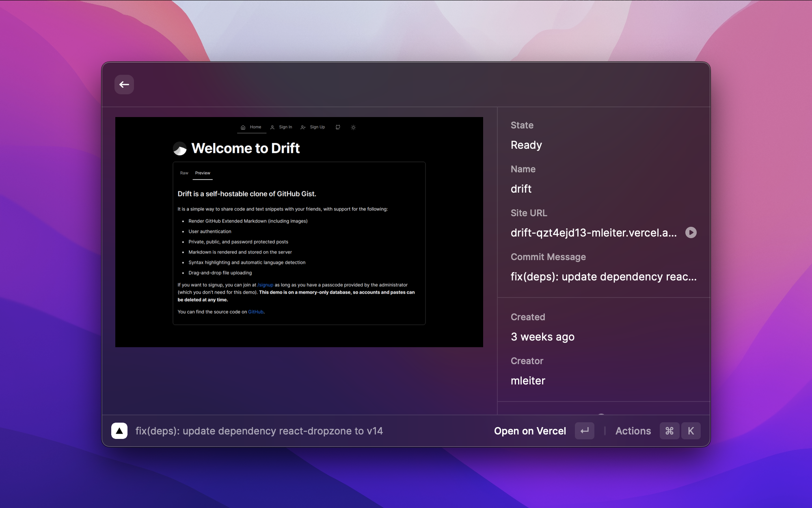This screenshot has width=812, height=508.
Task: Toggle the sun theme icon in preview
Action: (353, 127)
